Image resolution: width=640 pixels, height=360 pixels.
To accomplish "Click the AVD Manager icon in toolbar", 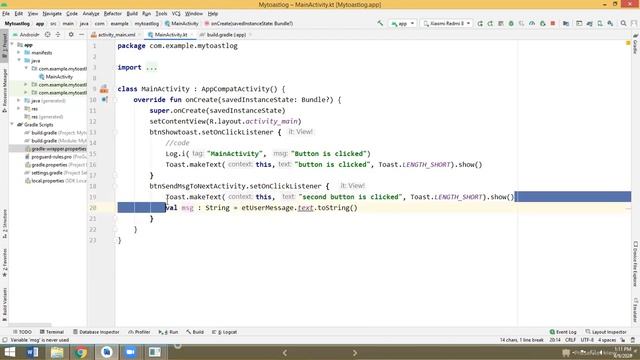I will click(x=600, y=23).
